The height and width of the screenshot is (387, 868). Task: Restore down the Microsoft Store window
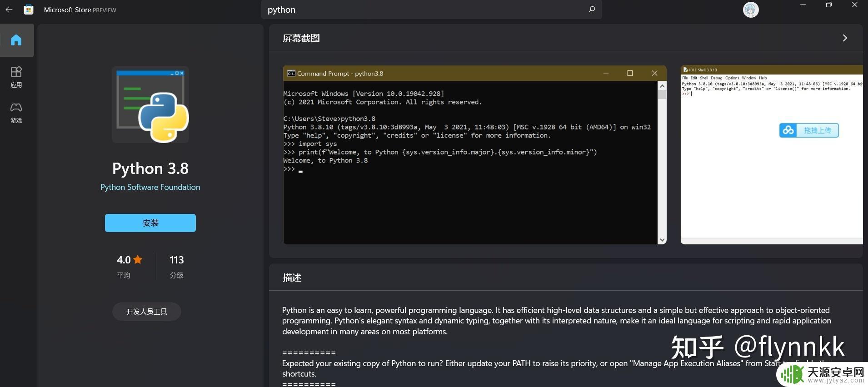tap(829, 5)
